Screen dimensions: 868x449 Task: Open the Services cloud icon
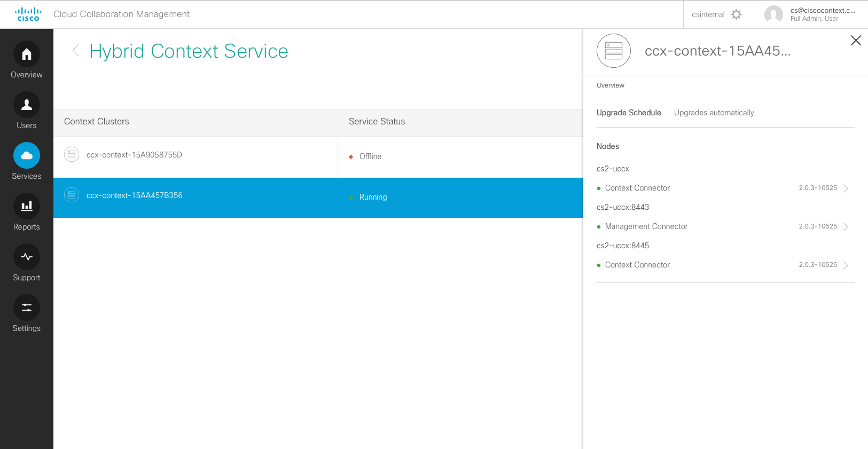pos(27,155)
